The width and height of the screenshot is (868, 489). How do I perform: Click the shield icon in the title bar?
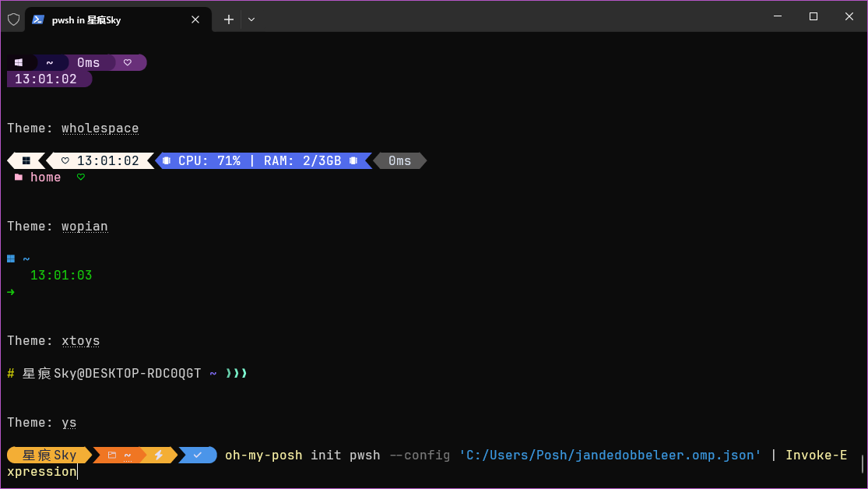(x=14, y=20)
